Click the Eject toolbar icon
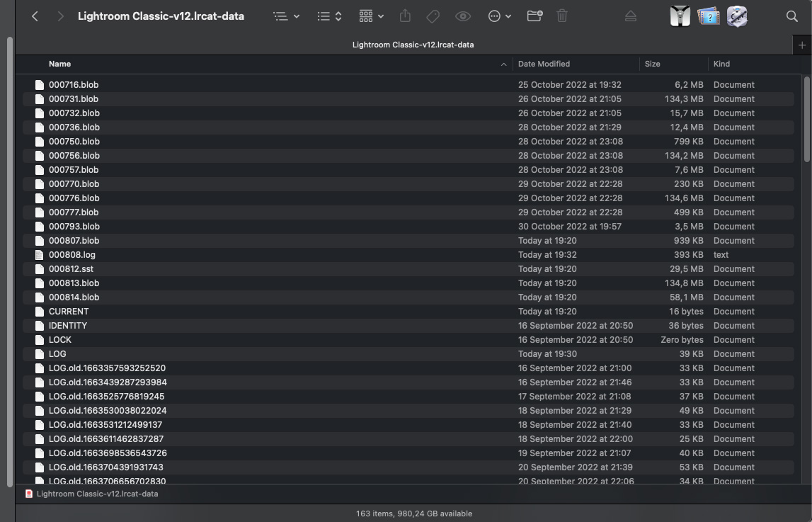This screenshot has height=522, width=812. (630, 16)
